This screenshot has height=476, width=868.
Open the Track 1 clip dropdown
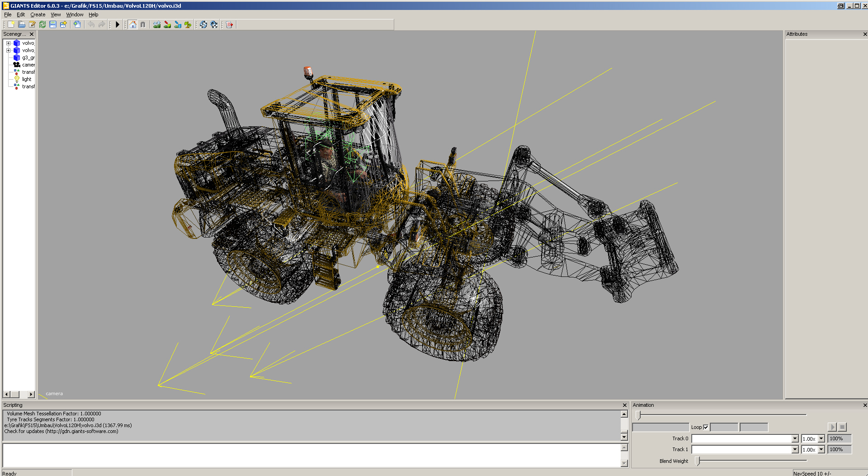pyautogui.click(x=795, y=449)
